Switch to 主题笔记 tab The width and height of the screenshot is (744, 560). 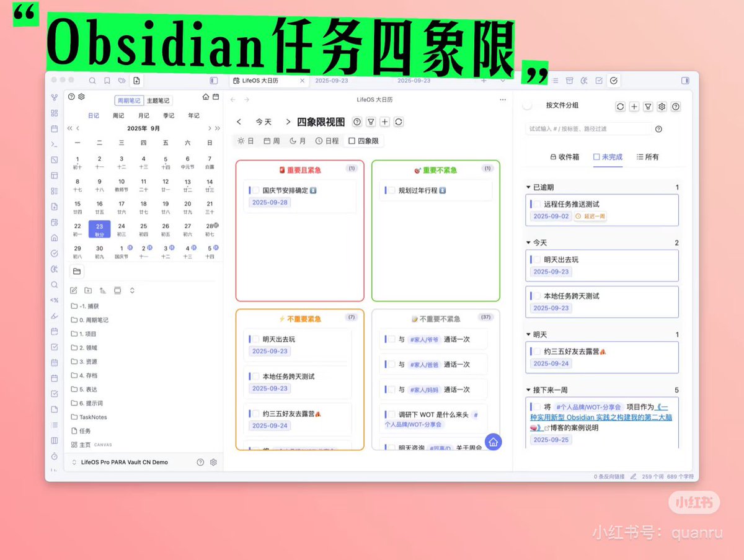[158, 100]
